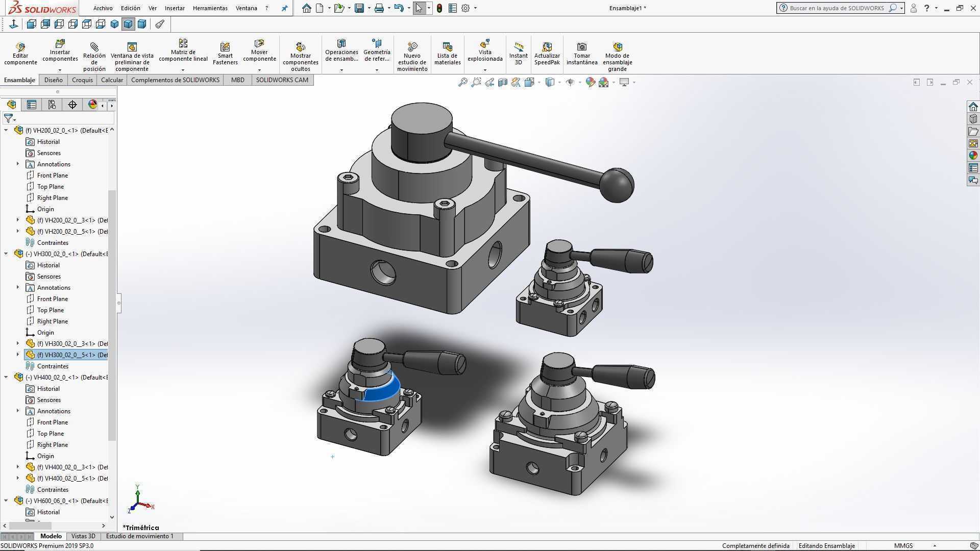Switch to Croquis tab
The width and height of the screenshot is (980, 551).
click(x=82, y=80)
